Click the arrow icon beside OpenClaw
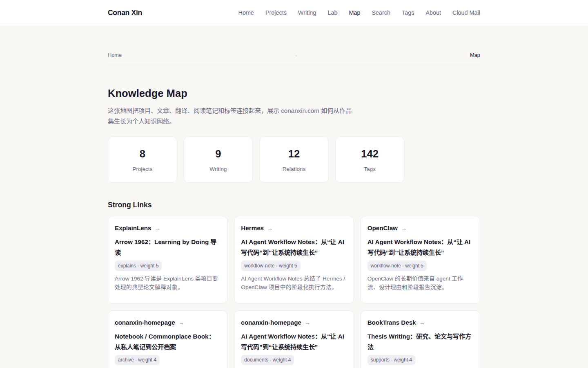 coord(404,229)
